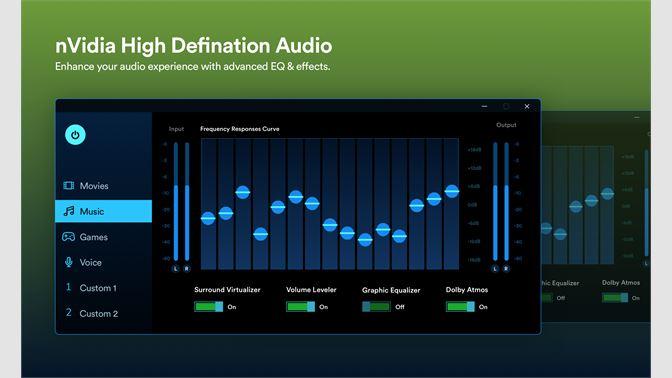The height and width of the screenshot is (378, 672).
Task: Select the Music note icon
Action: pos(69,211)
